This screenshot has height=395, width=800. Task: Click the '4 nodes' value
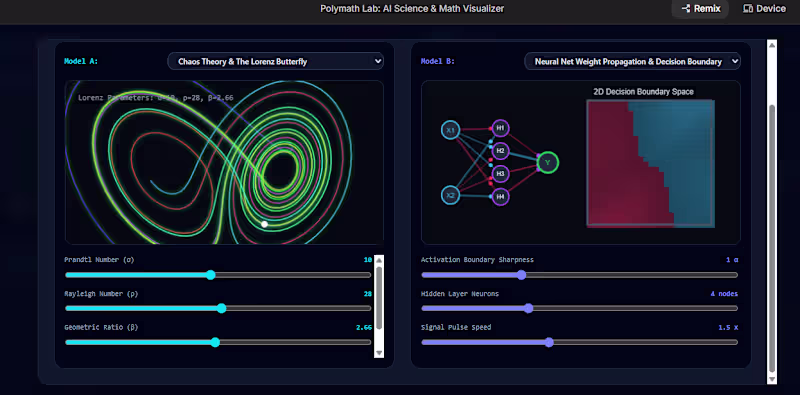[x=724, y=294]
